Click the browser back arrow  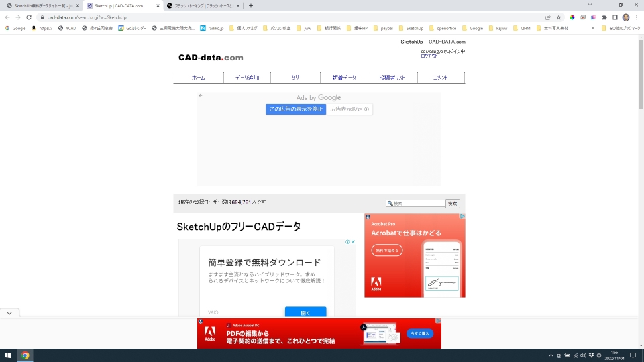(7, 17)
